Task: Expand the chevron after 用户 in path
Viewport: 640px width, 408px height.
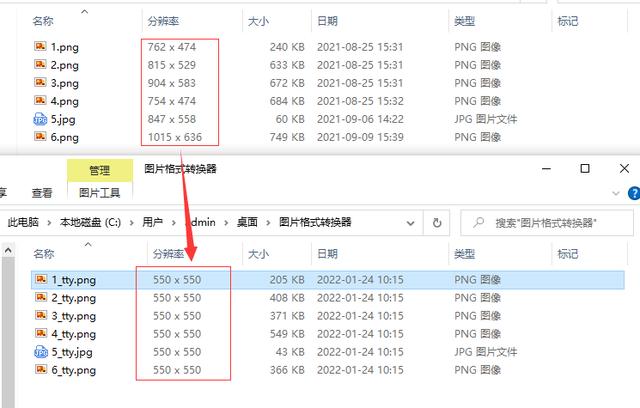Action: pyautogui.click(x=174, y=223)
